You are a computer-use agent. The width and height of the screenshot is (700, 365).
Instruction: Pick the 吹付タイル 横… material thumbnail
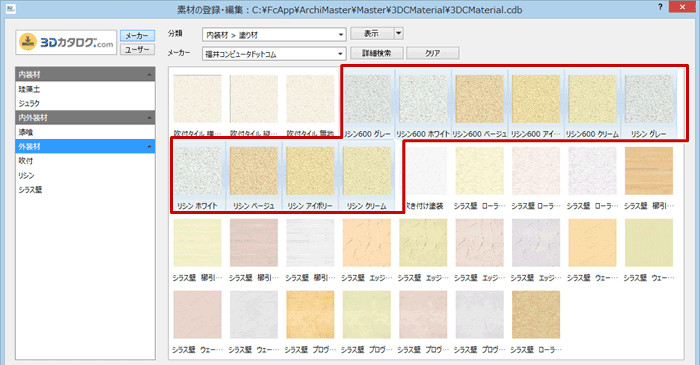click(x=197, y=99)
